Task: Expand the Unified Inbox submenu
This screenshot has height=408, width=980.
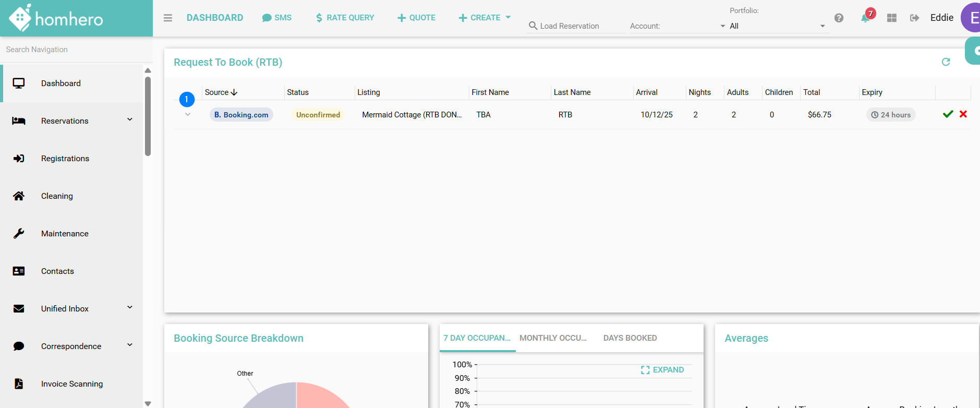Action: 130,308
